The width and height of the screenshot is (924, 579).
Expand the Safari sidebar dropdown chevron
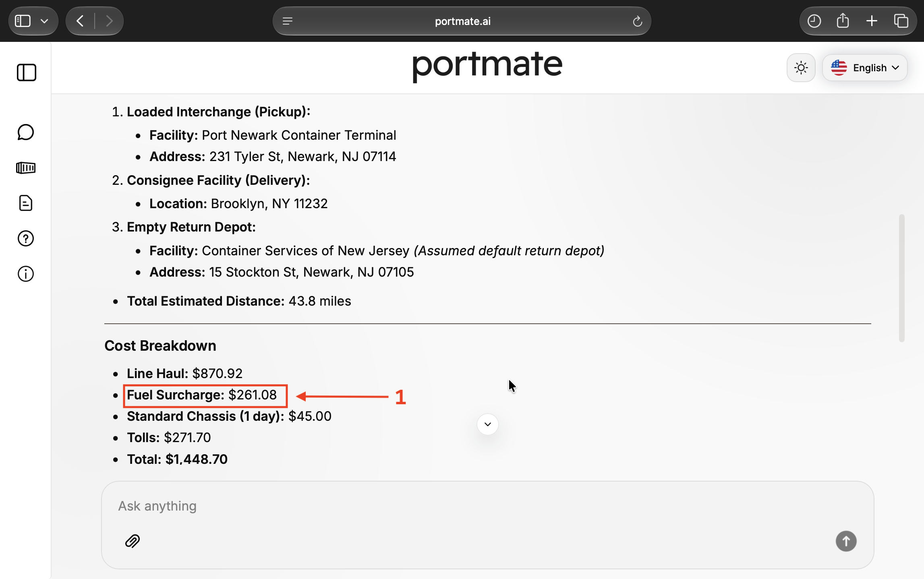[x=44, y=21]
